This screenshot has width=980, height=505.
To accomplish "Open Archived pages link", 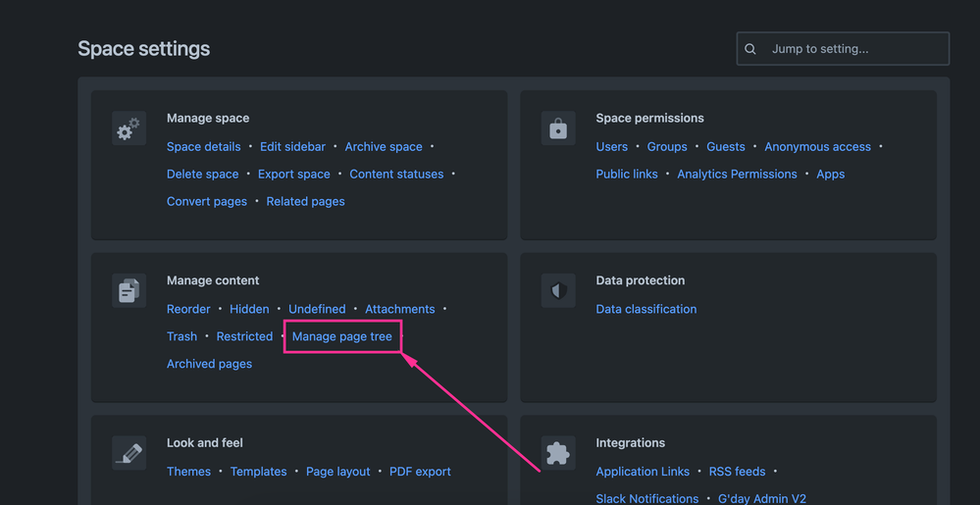I will click(209, 364).
